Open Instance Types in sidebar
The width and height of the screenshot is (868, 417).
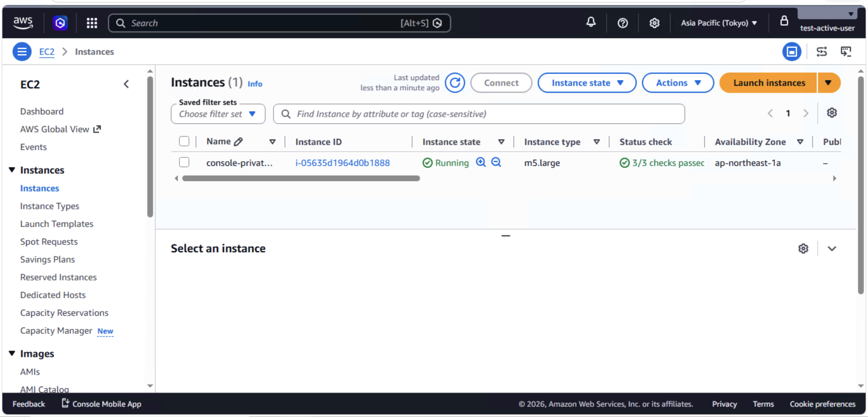(x=50, y=206)
